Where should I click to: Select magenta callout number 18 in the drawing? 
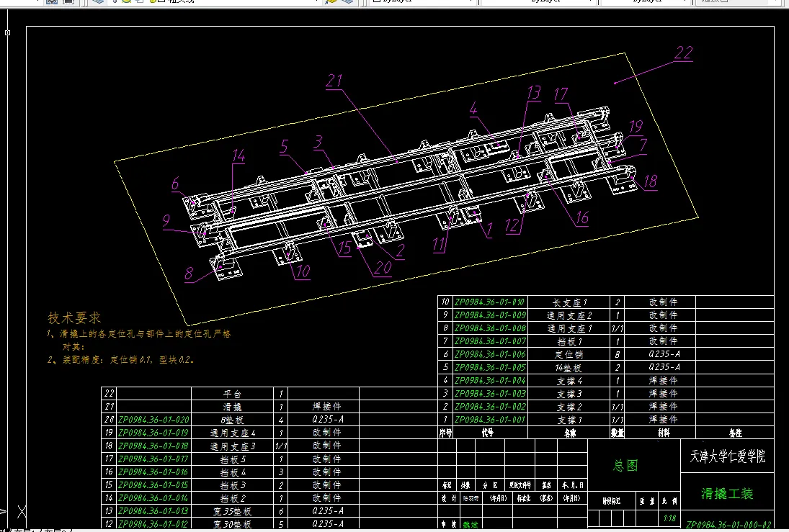[x=651, y=181]
